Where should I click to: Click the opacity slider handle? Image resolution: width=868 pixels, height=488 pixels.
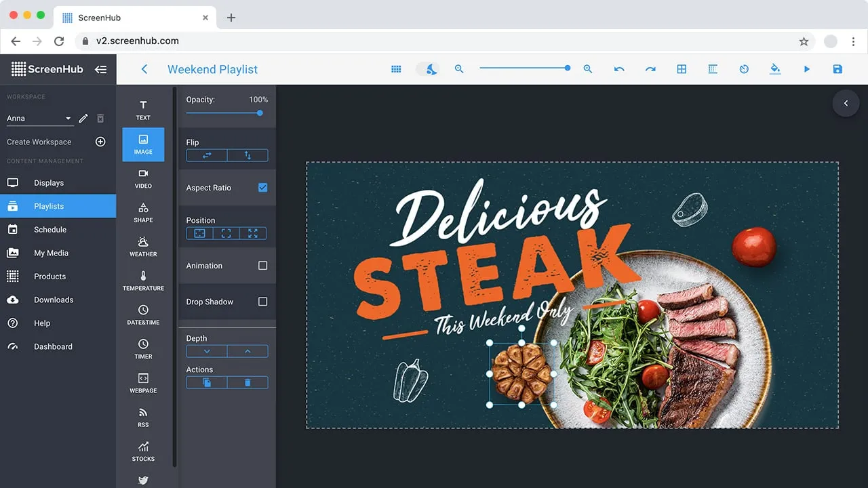point(259,113)
